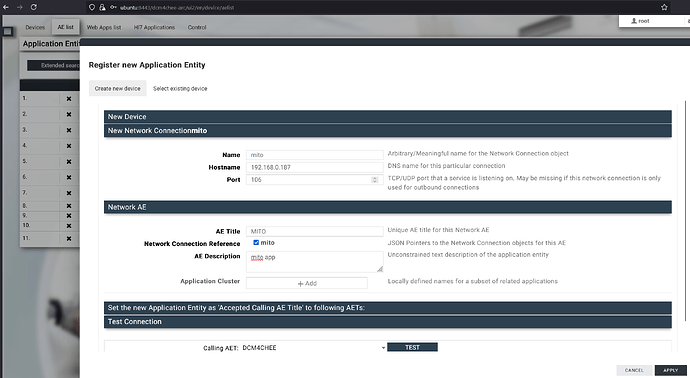Click the delete X icon in row 5
The width and height of the screenshot is (690, 378).
(x=69, y=162)
